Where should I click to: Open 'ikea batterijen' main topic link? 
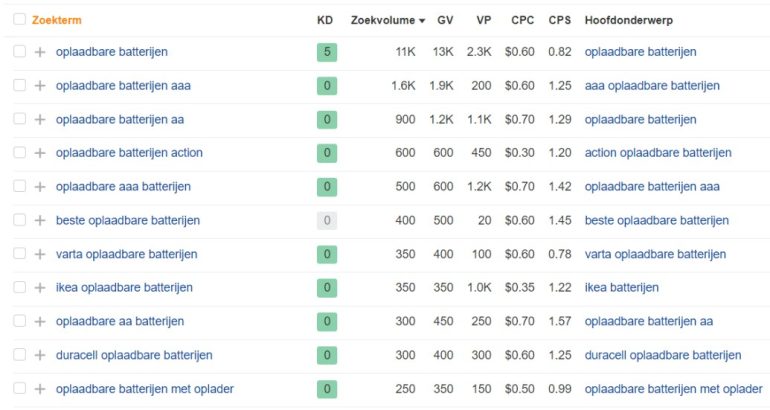point(622,288)
